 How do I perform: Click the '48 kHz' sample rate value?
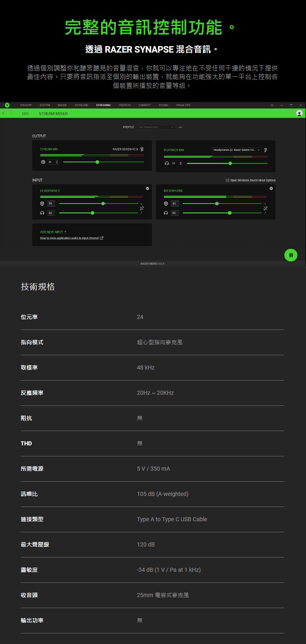coord(146,367)
